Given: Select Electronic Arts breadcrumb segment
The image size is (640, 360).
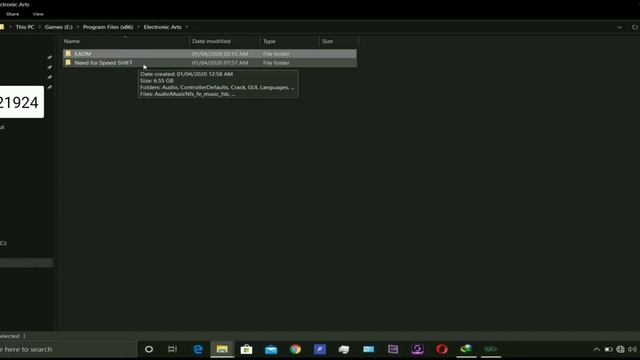Looking at the screenshot, I should 162,27.
